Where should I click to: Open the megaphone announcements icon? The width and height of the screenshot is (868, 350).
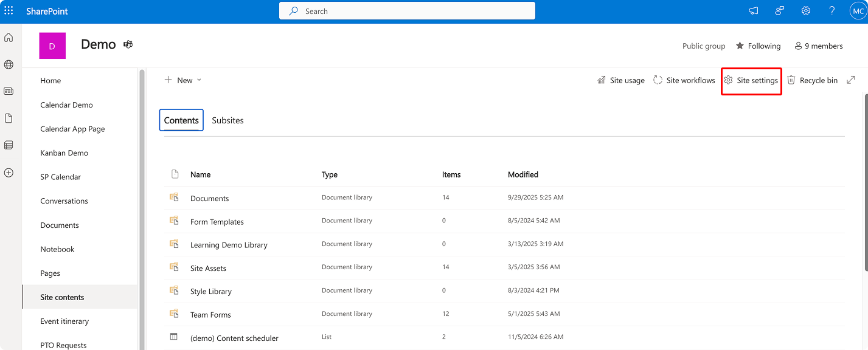tap(754, 11)
